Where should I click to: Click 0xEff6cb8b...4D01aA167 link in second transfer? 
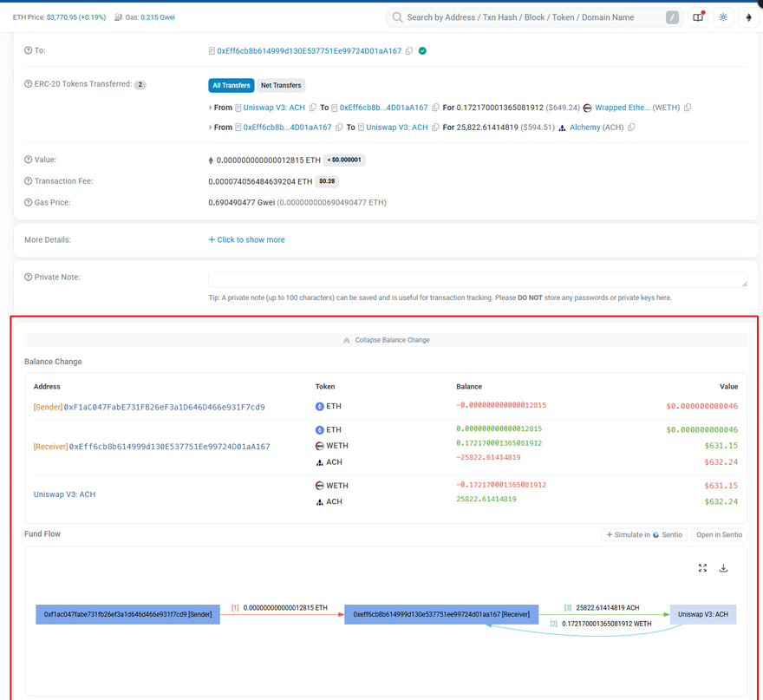tap(287, 128)
